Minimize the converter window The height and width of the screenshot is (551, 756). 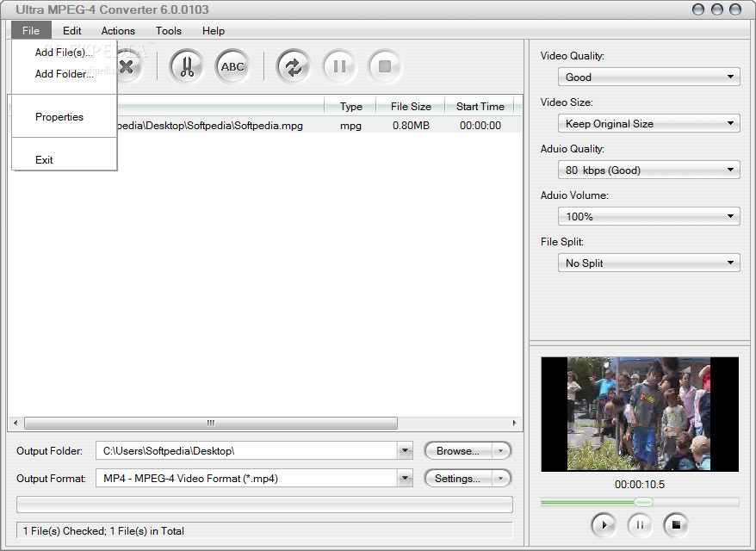[697, 9]
